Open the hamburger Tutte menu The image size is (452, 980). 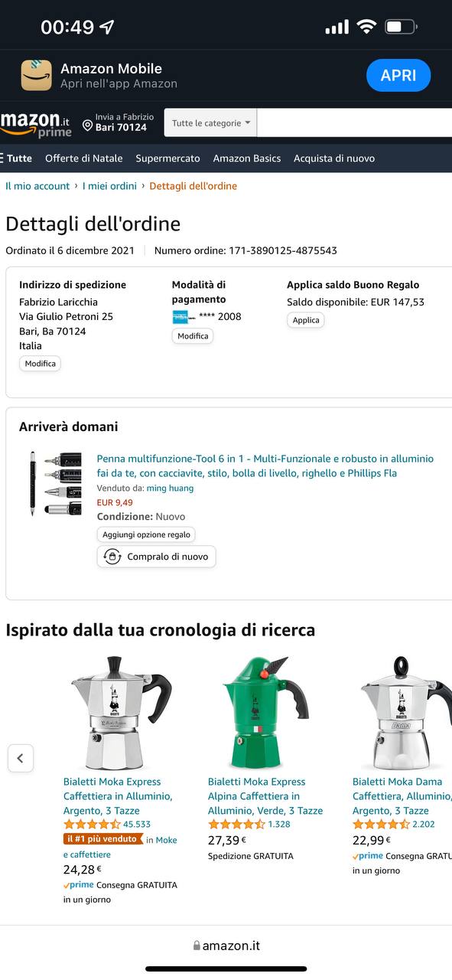(x=16, y=158)
